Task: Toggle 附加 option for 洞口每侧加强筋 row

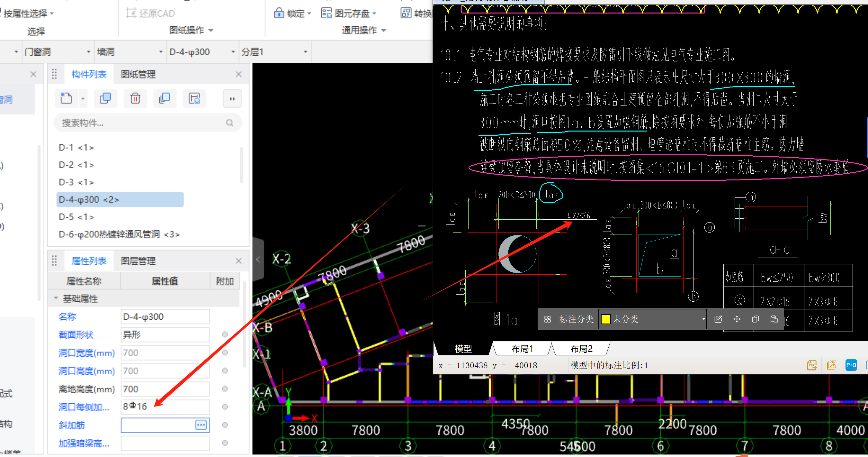Action: (225, 407)
